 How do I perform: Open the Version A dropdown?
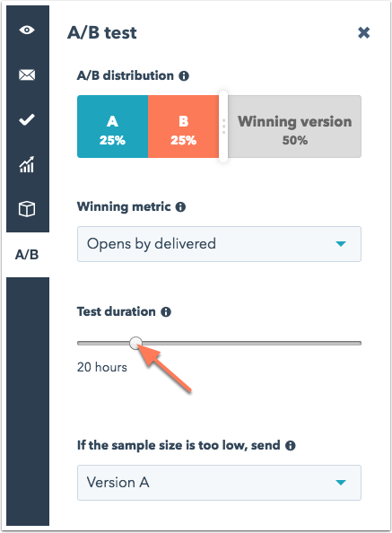219,483
